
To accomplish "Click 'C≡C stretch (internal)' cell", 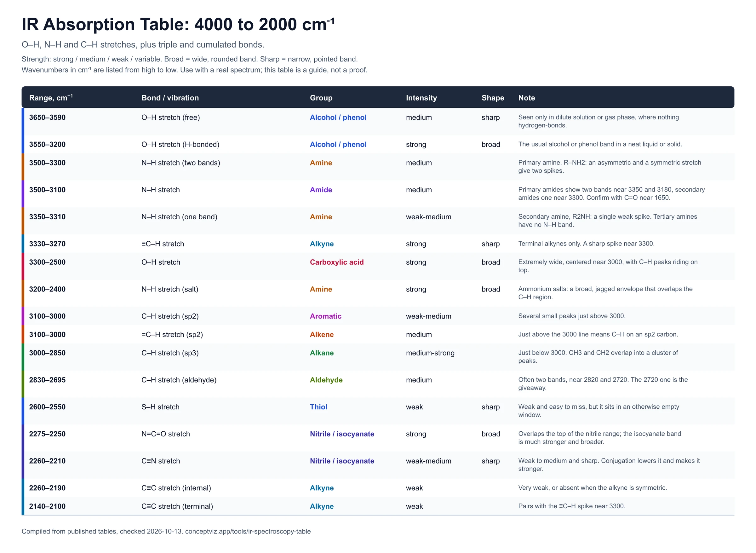I will pos(176,488).
